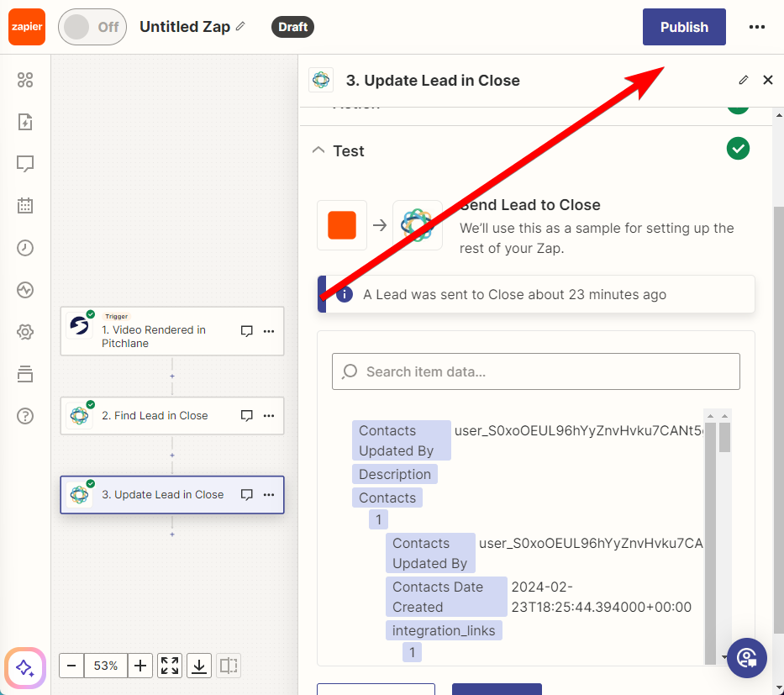Click the Send Lead to Close heading
Screen dimensions: 784x695
530,205
